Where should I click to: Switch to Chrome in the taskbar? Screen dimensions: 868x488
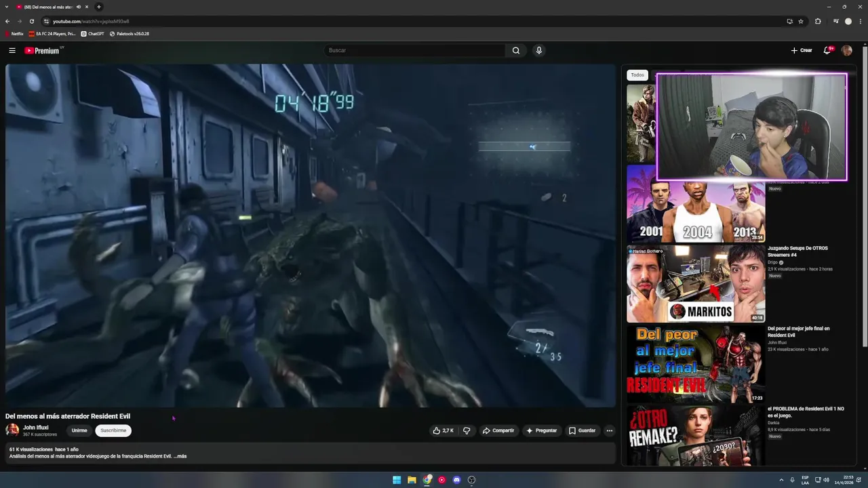point(427,480)
